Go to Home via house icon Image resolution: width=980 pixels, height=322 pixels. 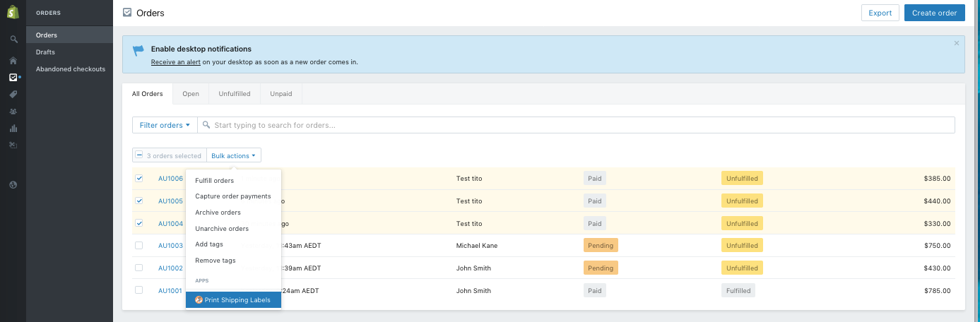(x=13, y=60)
